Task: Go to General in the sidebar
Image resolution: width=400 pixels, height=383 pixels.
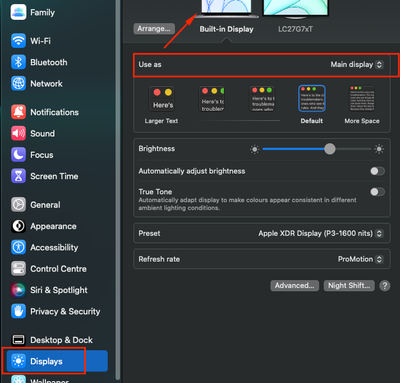Action: [x=55, y=205]
